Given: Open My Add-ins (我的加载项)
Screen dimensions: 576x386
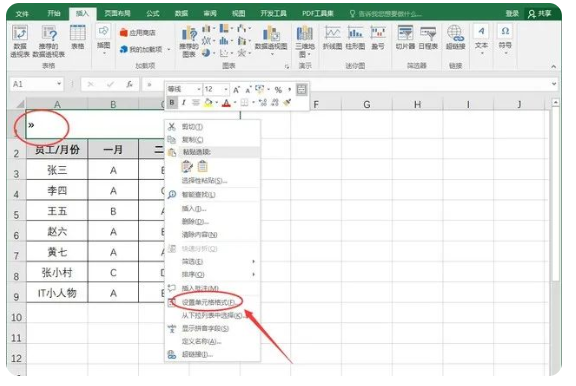Looking at the screenshot, I should [141, 49].
